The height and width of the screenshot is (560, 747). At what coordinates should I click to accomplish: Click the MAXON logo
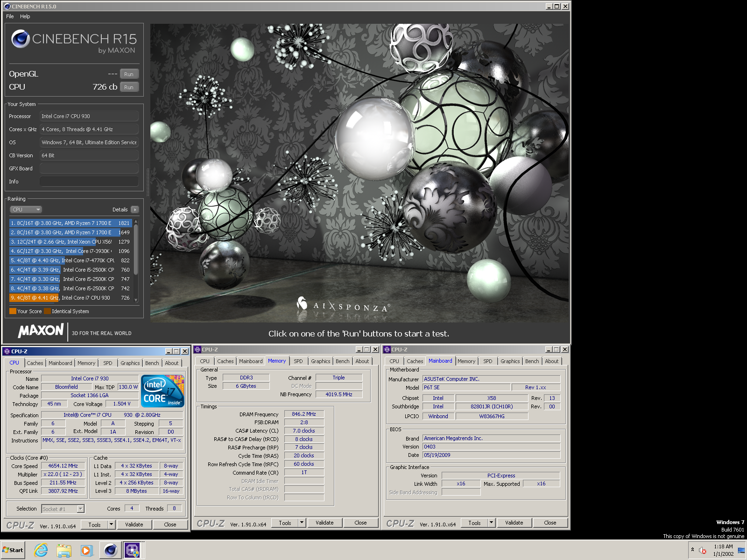[41, 331]
